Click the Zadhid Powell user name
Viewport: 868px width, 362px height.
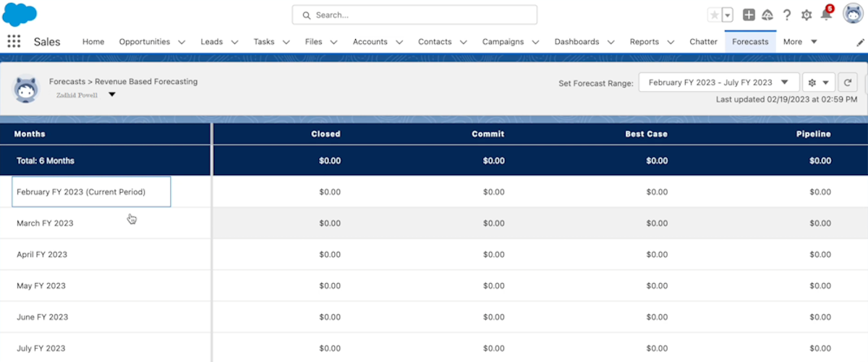pyautogui.click(x=77, y=95)
